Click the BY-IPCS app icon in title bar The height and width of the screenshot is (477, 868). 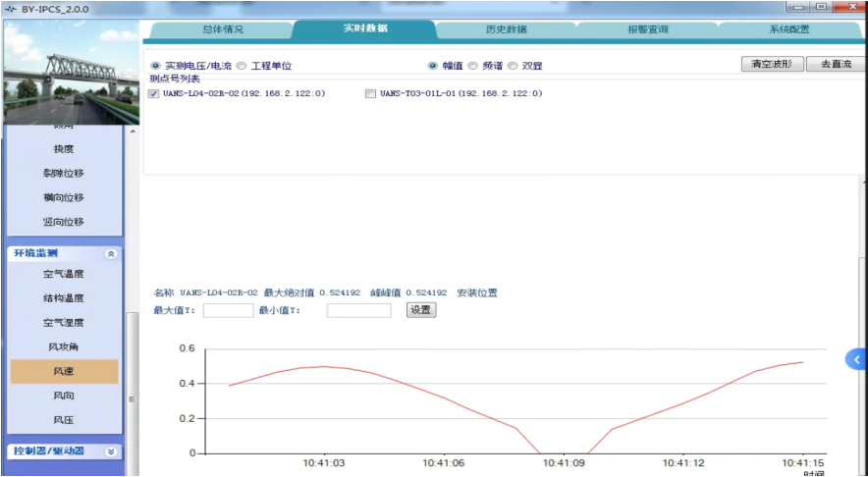click(x=11, y=7)
